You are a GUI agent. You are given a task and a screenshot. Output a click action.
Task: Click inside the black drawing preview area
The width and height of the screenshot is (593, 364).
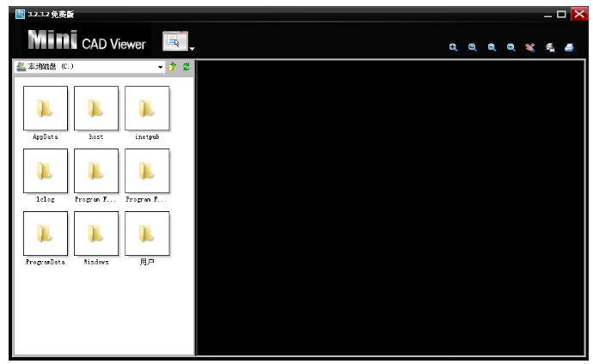click(391, 208)
